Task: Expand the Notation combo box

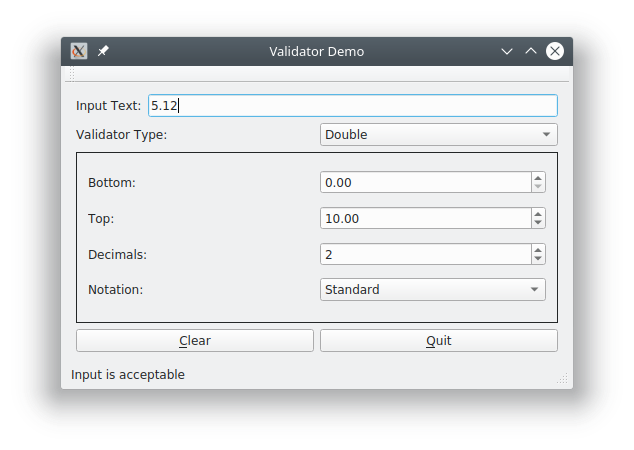Action: [x=432, y=290]
